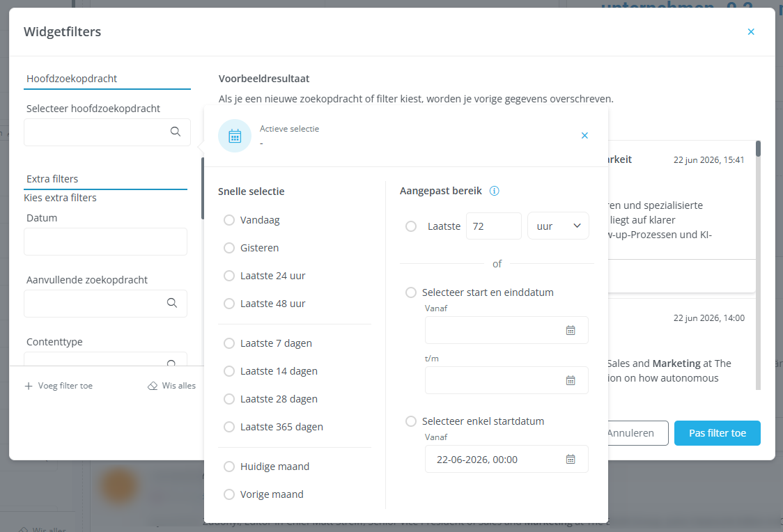The height and width of the screenshot is (532, 783).
Task: Click the Aanvullende zoekopdracht input field
Action: [105, 304]
